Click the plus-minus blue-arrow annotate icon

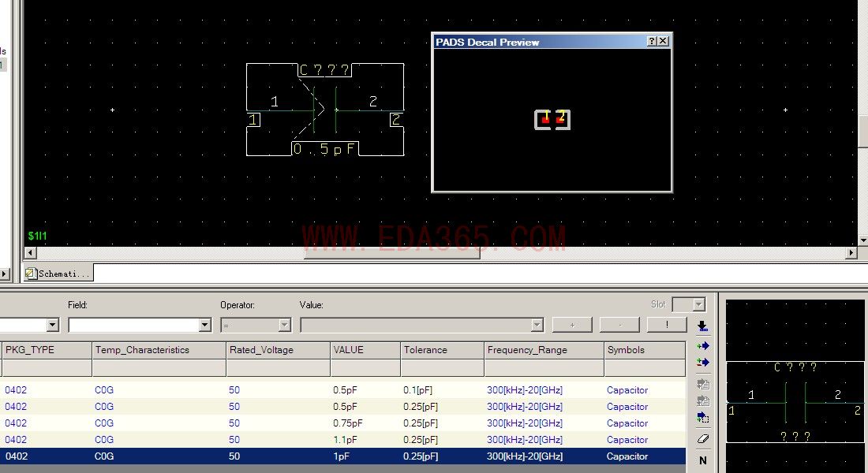point(702,363)
